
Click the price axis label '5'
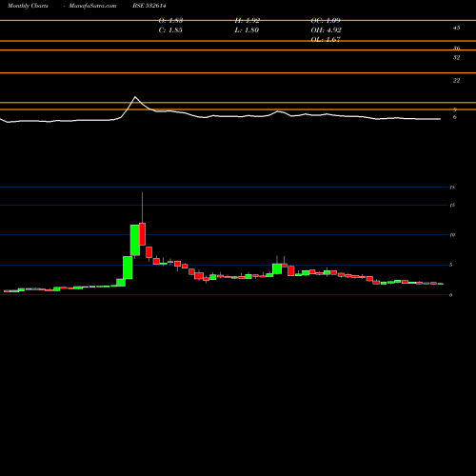click(x=451, y=265)
